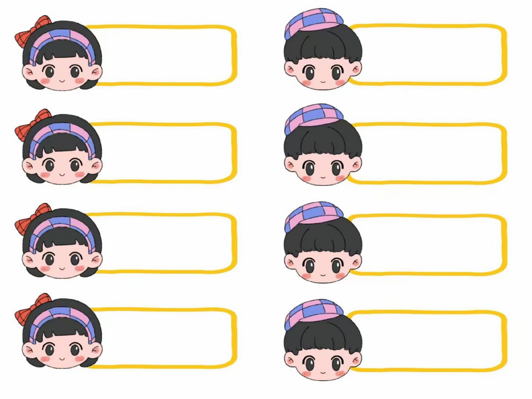Image resolution: width=532 pixels, height=399 pixels.
Task: Click the red bow on first girl
Action: tap(31, 31)
